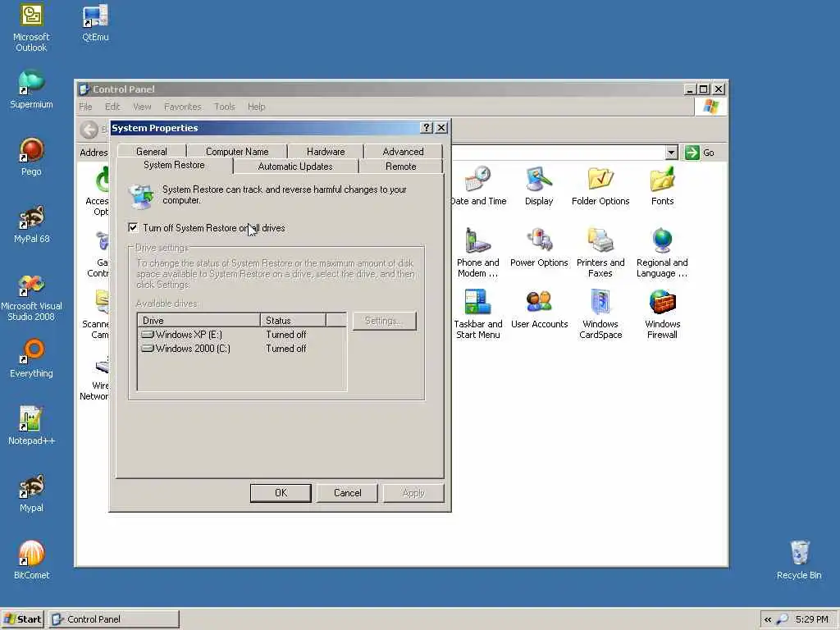This screenshot has height=630, width=840.
Task: Click the Back button in Control Panel
Action: pyautogui.click(x=89, y=129)
